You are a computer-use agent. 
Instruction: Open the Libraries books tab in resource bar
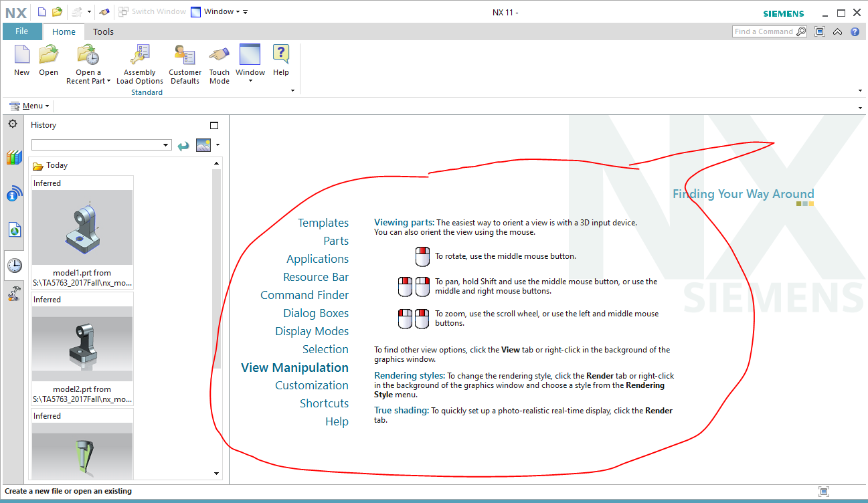(x=14, y=158)
